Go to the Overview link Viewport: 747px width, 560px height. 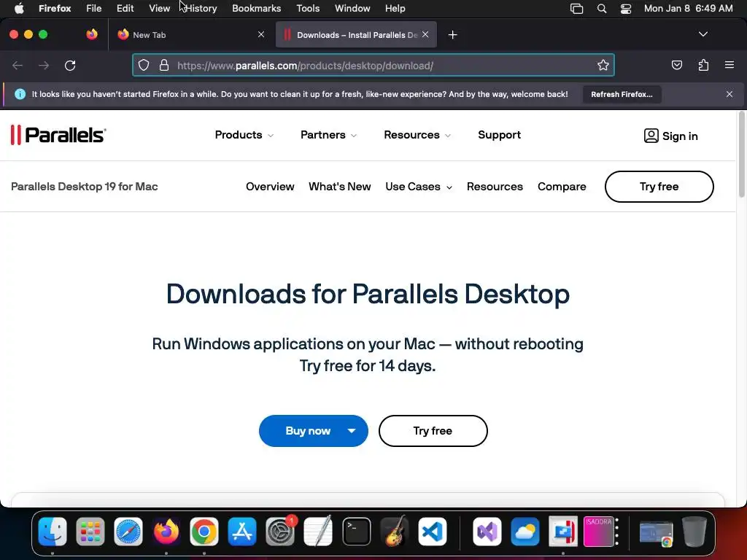click(270, 187)
